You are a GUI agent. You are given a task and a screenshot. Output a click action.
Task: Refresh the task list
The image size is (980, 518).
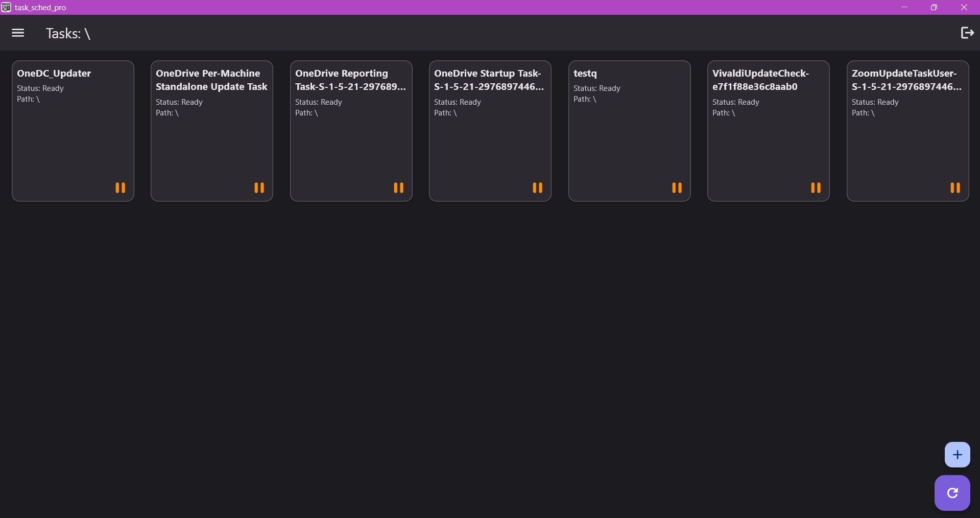point(952,493)
